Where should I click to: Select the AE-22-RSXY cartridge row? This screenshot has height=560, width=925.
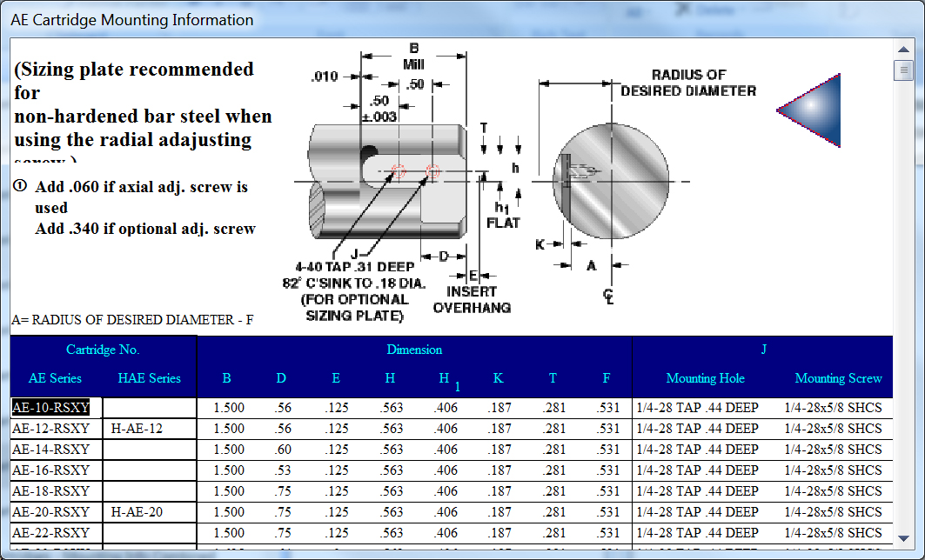pos(51,532)
